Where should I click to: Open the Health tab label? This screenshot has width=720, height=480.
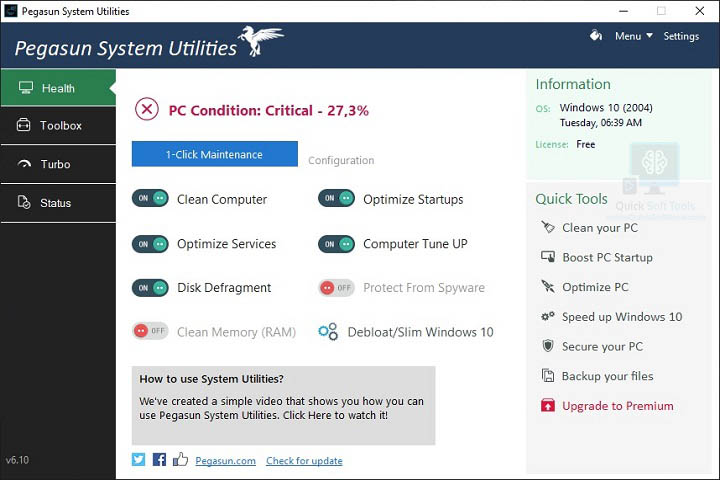coord(58,88)
